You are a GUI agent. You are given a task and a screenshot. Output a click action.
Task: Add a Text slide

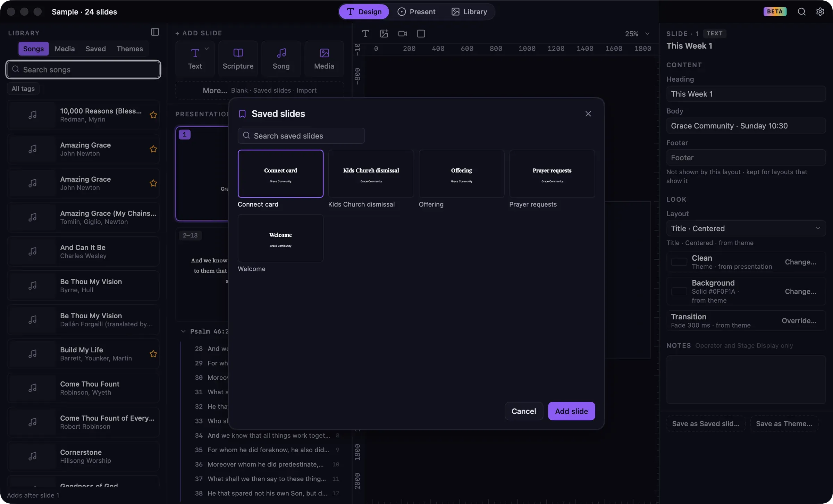point(195,59)
